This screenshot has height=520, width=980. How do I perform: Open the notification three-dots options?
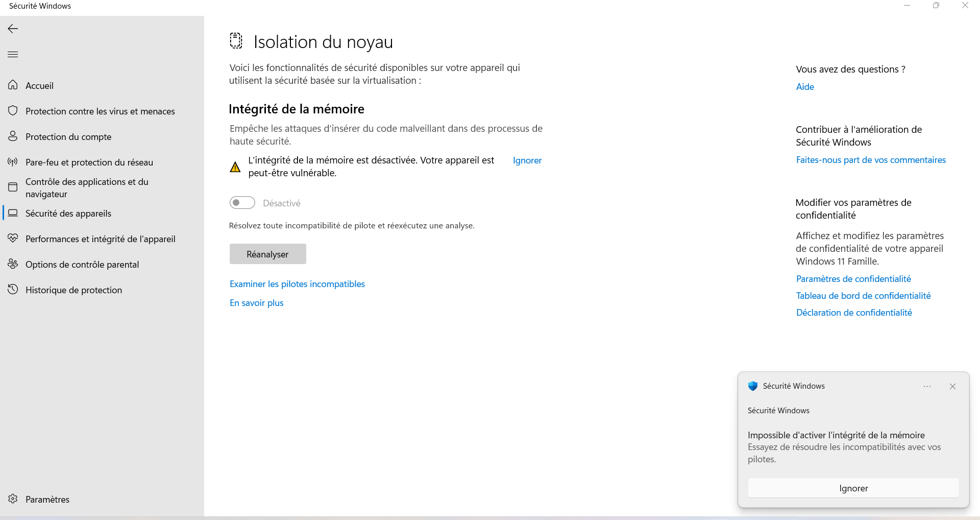coord(927,387)
